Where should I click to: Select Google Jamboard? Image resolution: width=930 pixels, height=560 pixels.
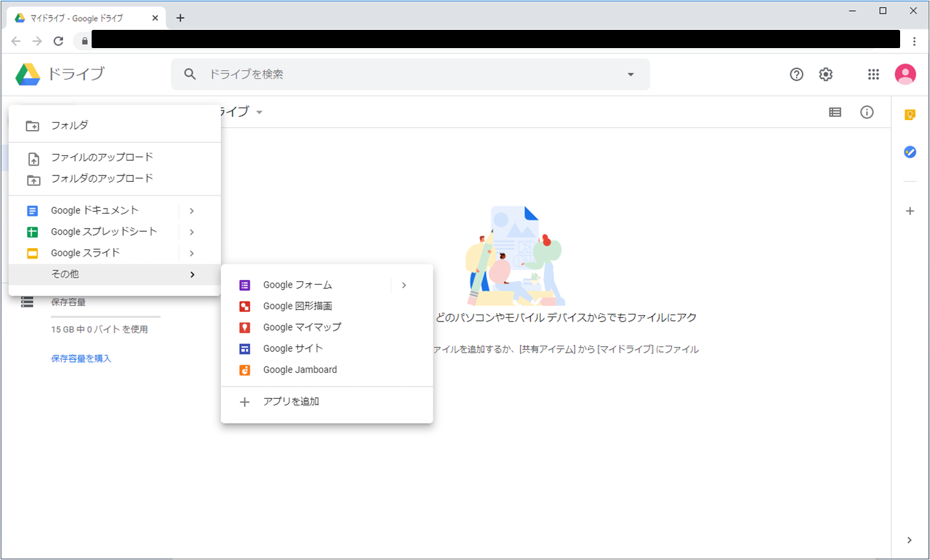point(327,370)
